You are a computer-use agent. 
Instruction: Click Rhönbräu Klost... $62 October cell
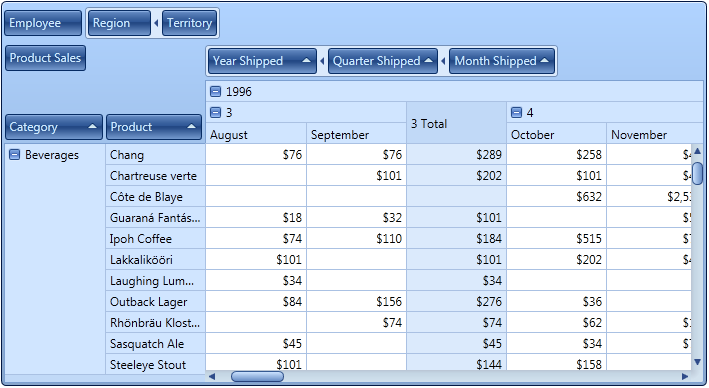pyautogui.click(x=556, y=323)
